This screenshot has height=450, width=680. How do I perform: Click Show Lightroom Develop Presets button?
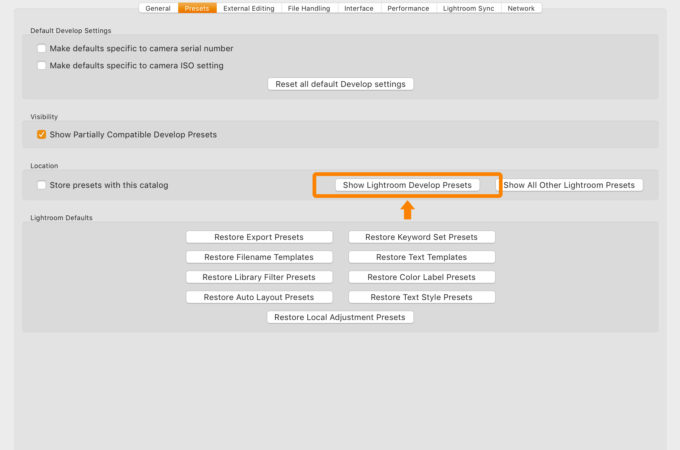(x=407, y=185)
